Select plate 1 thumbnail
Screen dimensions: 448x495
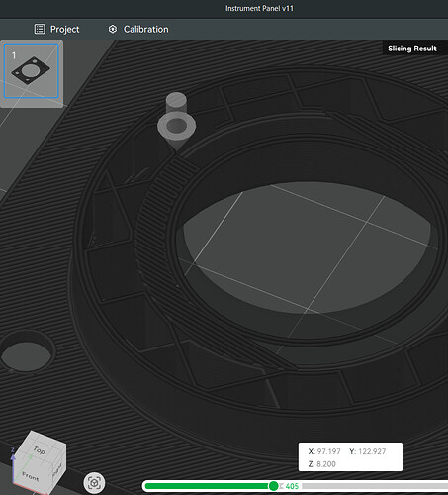coord(32,71)
